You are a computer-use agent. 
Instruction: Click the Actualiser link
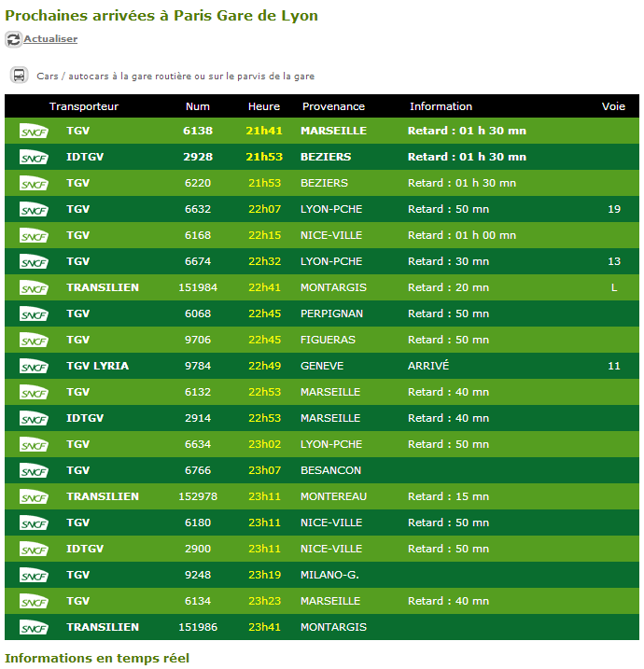coord(50,39)
